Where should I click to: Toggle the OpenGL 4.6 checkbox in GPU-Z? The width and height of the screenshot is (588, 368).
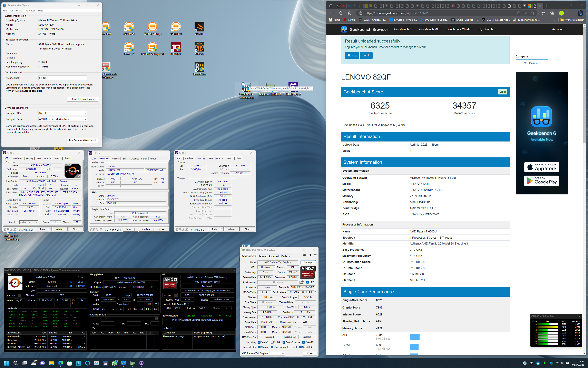300,347
